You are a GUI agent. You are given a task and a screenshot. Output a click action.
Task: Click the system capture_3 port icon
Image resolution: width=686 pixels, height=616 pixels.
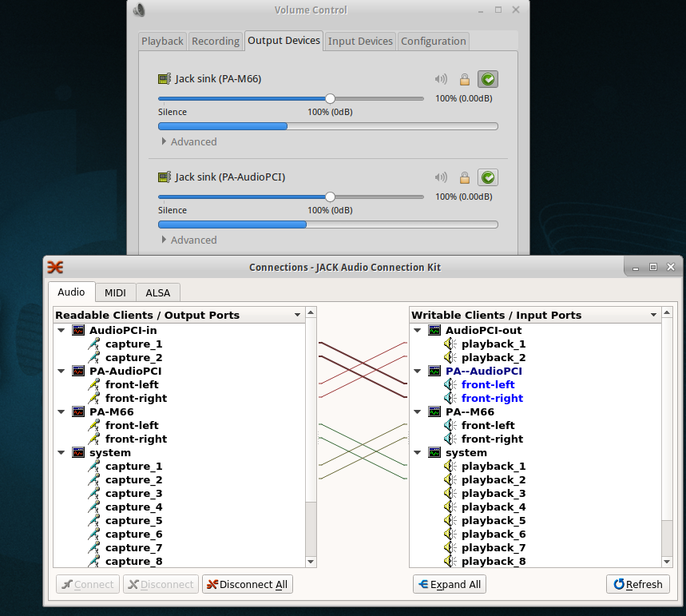94,494
